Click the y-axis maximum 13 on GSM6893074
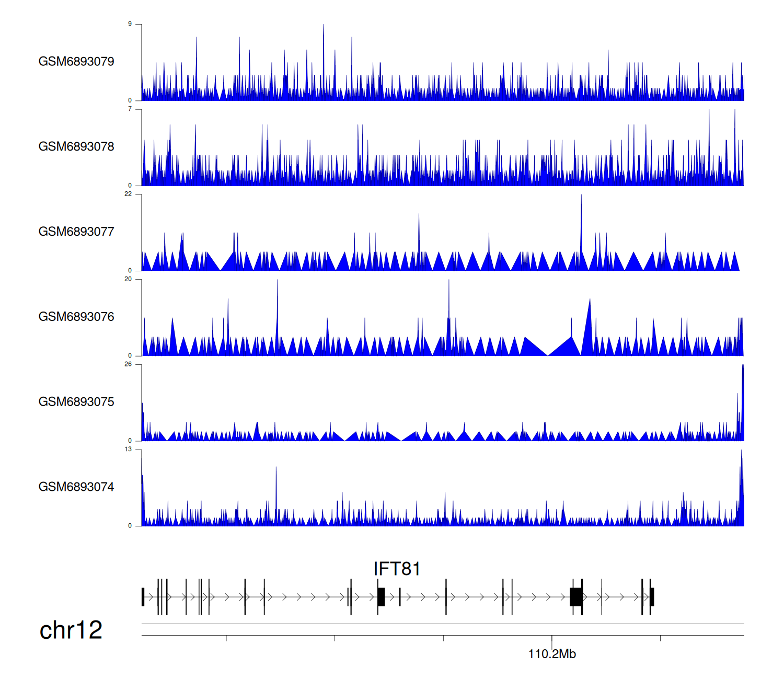 pos(128,450)
